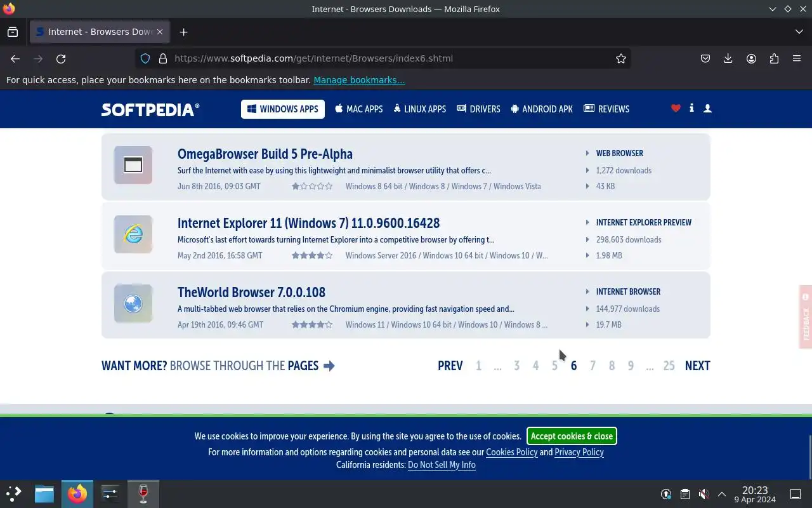
Task: Click the Firefox account icon
Action: (x=751, y=58)
